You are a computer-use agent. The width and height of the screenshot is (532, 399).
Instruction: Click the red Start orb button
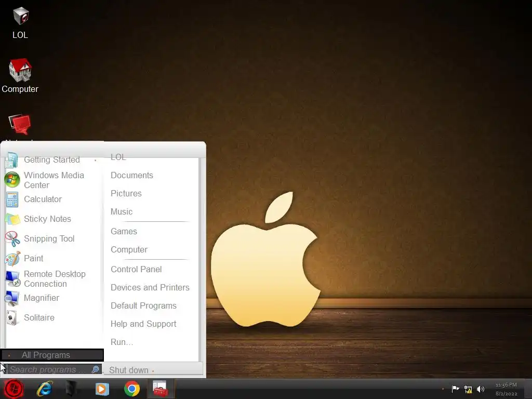(14, 389)
